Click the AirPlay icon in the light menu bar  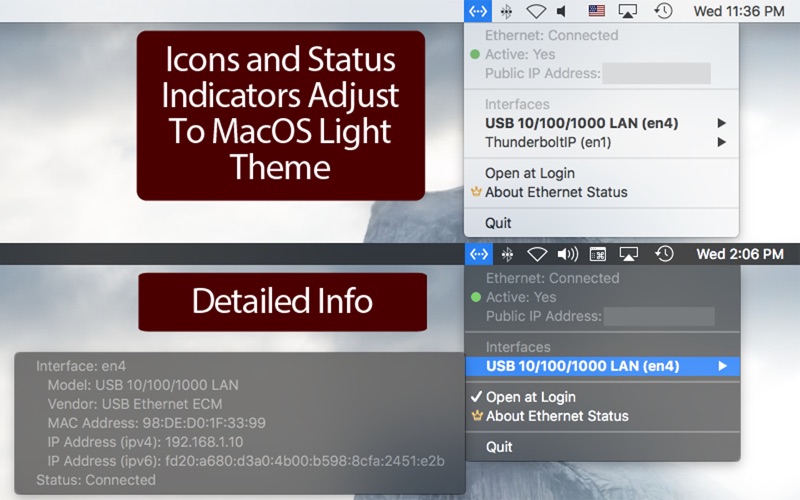[x=628, y=11]
